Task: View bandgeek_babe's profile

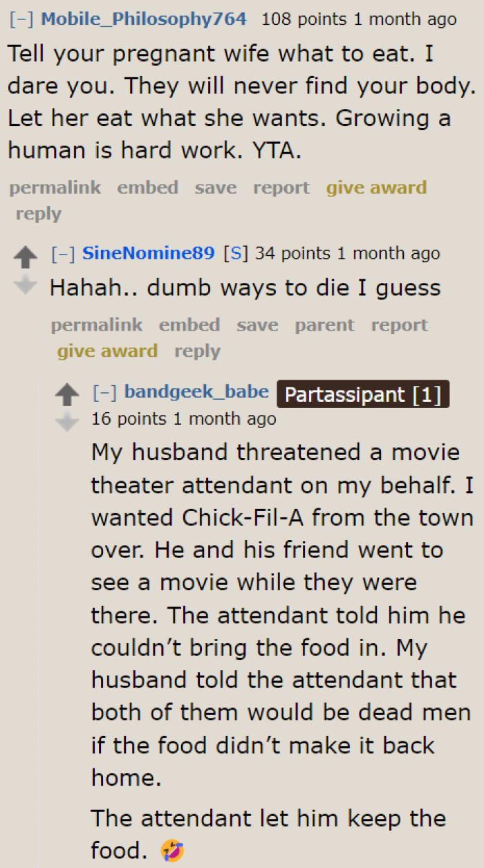Action: pos(196,391)
